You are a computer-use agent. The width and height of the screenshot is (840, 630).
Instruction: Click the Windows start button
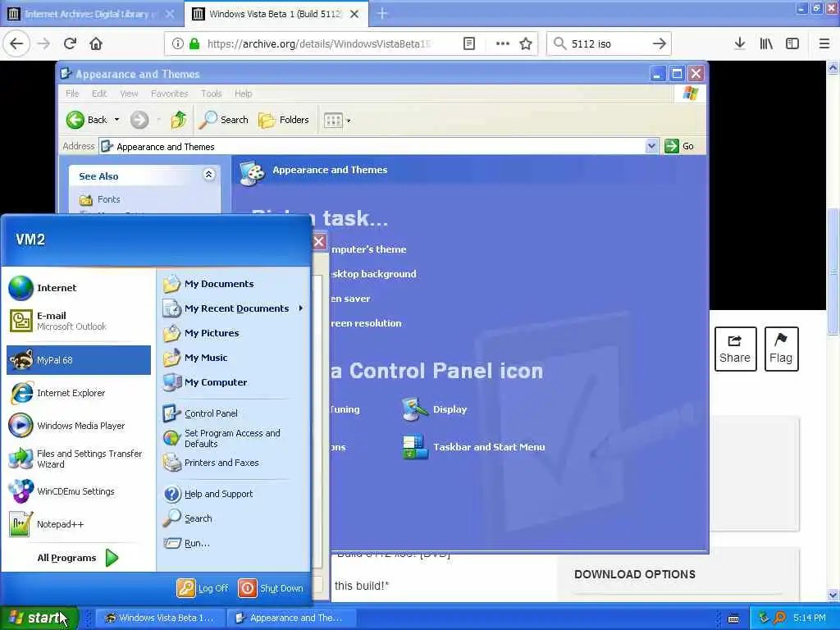point(39,618)
